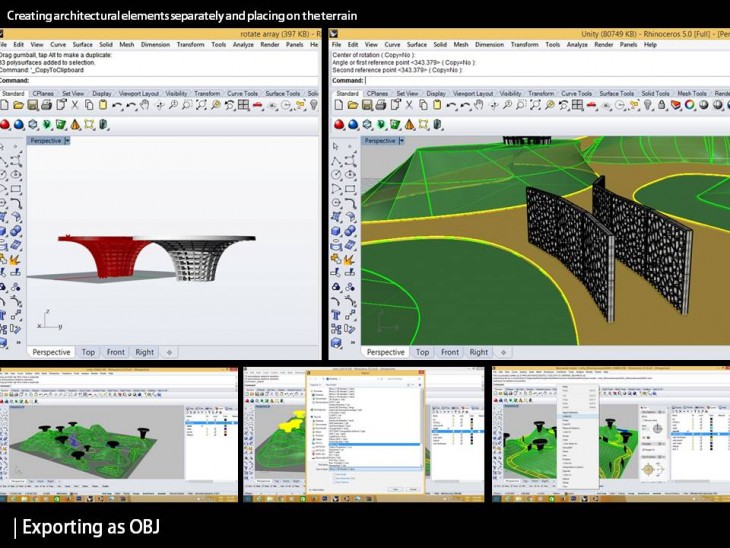Screen dimensions: 730x548
Task: Click the blue sphere render icon, right window
Action: coord(353,125)
